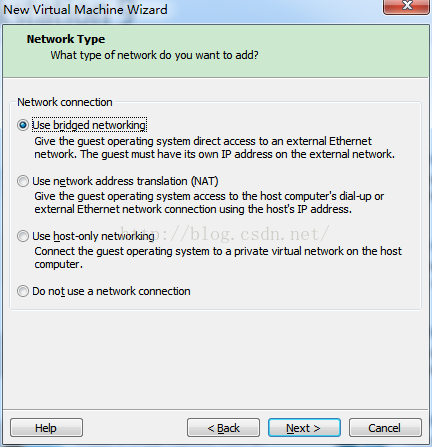The height and width of the screenshot is (447, 432).
Task: Click the 'Use network address translation (NAT)' label
Action: (125, 181)
